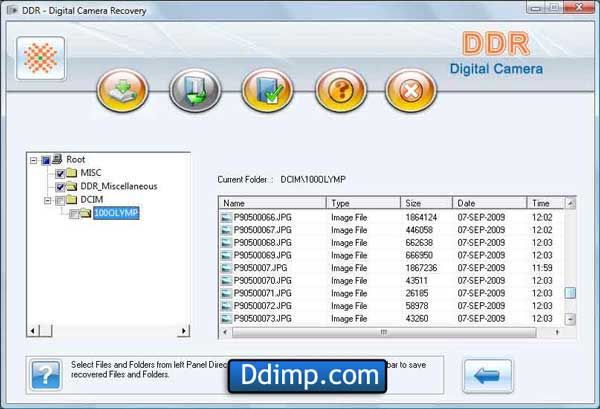Select file name P90500070.JPG
This screenshot has height=409, width=600.
click(x=262, y=280)
